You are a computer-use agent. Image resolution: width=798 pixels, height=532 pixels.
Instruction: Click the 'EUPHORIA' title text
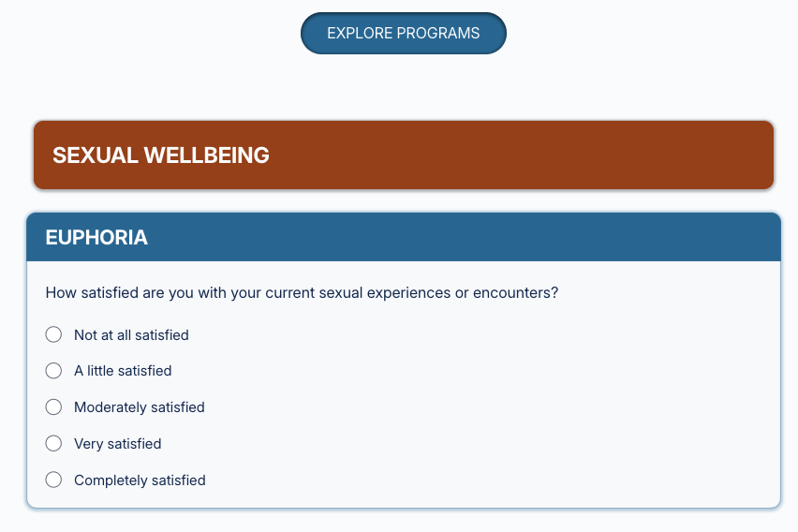[96, 238]
